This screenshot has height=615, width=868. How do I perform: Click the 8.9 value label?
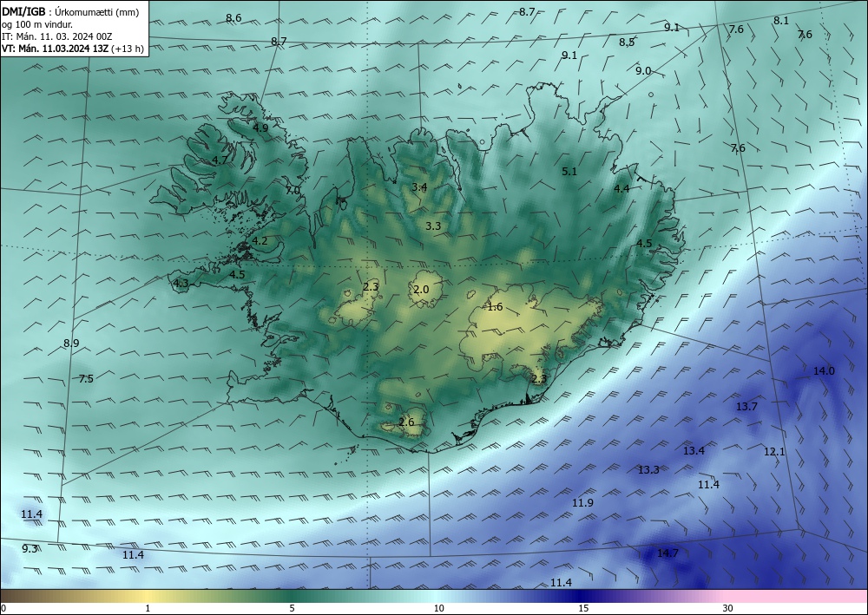71,343
